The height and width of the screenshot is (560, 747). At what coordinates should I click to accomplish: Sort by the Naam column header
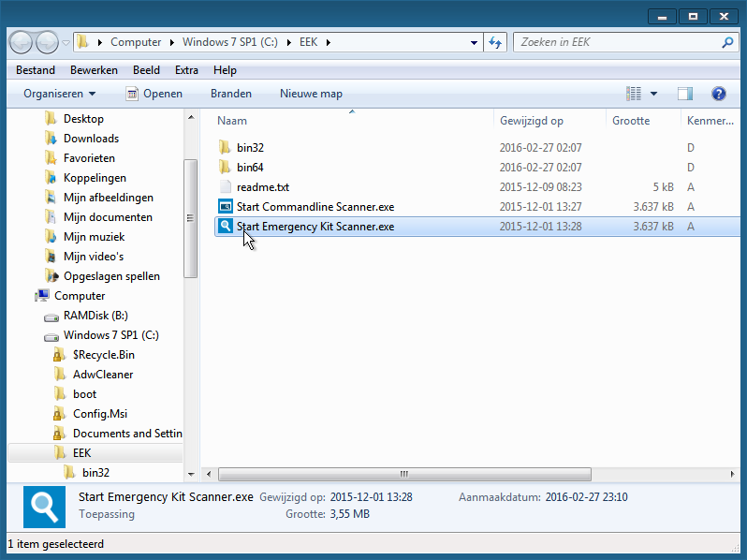click(232, 121)
